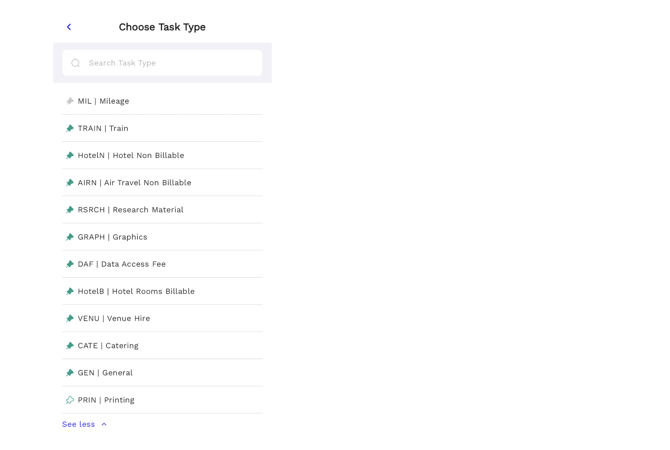Pick the MIL Mileage option
The image size is (670, 450).
pyautogui.click(x=103, y=101)
